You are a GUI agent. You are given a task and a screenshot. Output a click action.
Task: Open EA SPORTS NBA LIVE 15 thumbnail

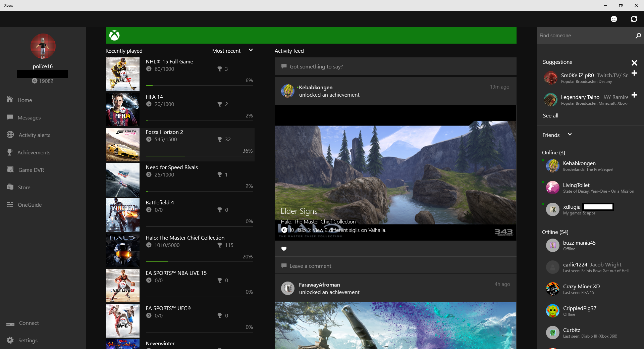pos(123,286)
